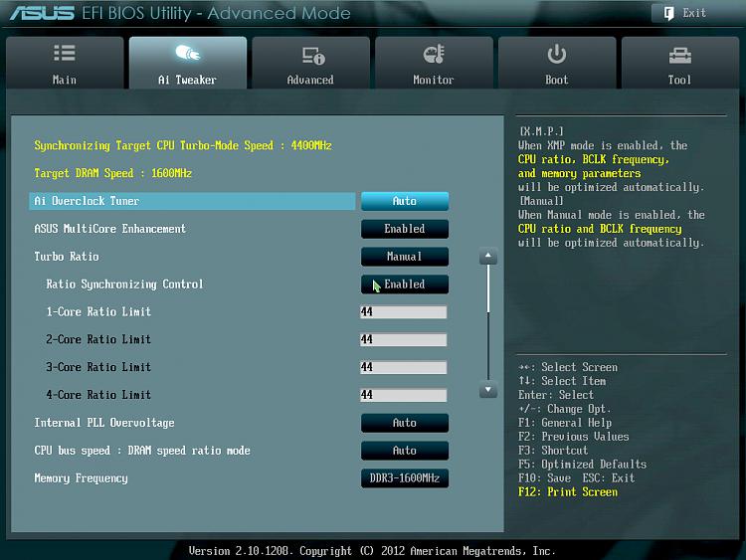Click F2: Previous Values hint

point(574,437)
